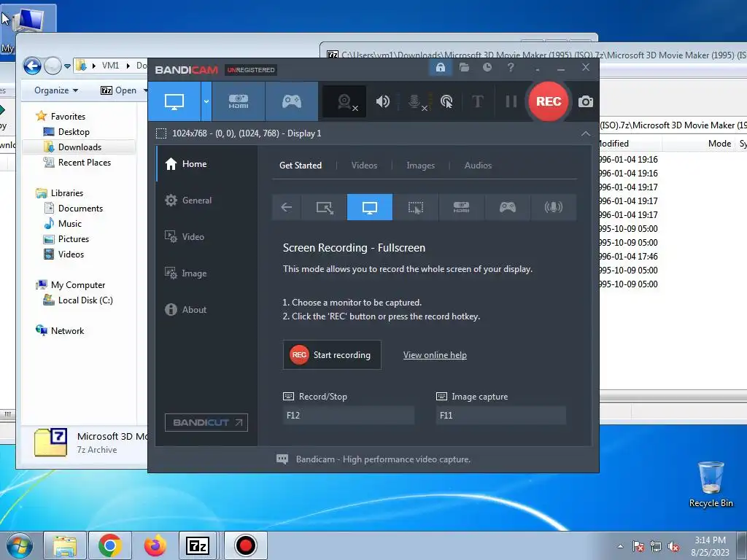Screen dimensions: 747x560
Task: Collapse the Bandicam panel with the chevron
Action: [x=586, y=134]
